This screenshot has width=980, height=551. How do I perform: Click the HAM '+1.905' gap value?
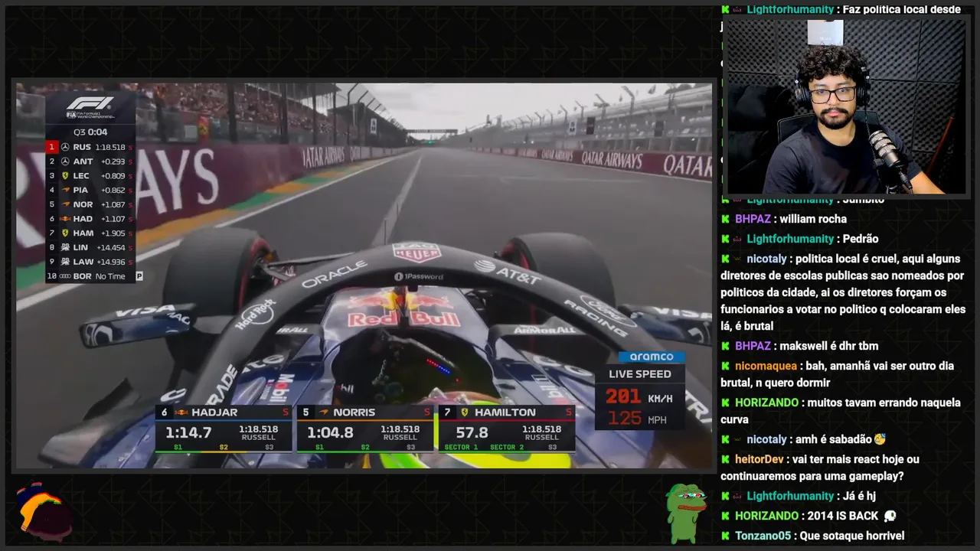pos(113,233)
